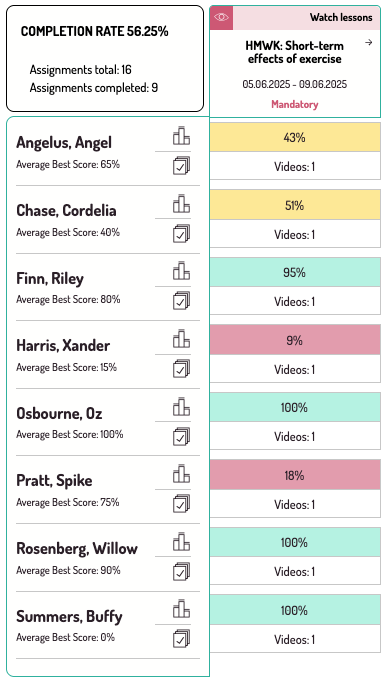Open checklist icon for Pratt, Spike
392x686 pixels.
pos(181,504)
